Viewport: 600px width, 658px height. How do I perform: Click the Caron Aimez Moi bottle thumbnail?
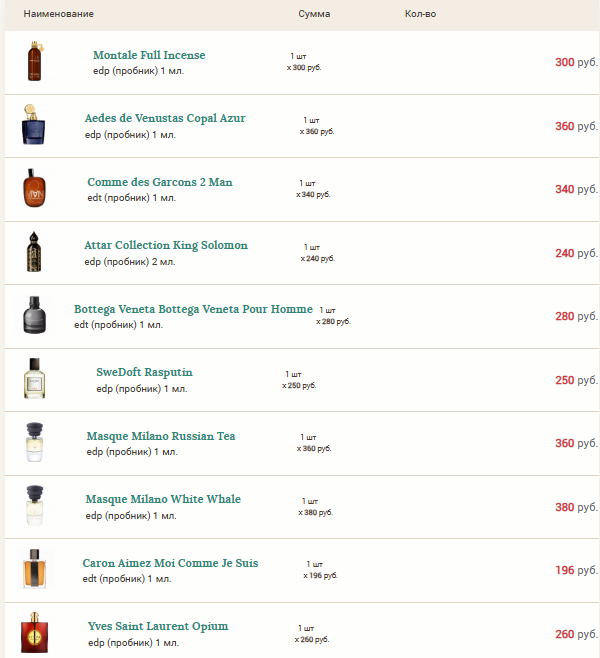(35, 569)
